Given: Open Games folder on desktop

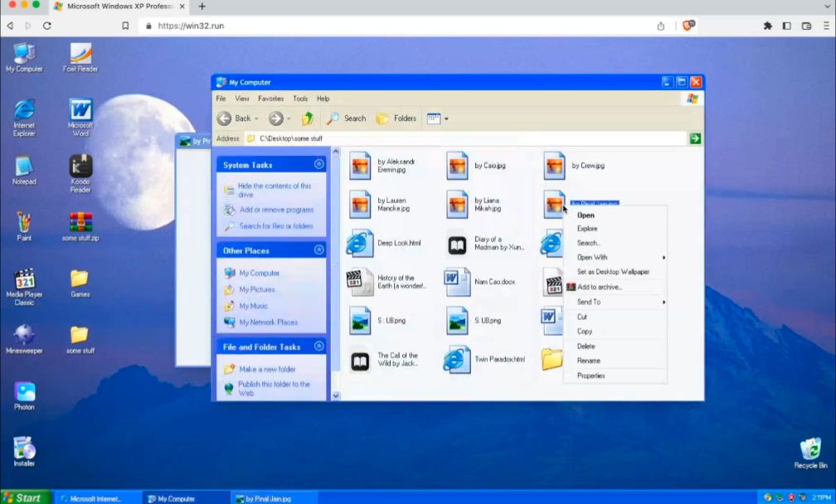Looking at the screenshot, I should coord(80,283).
